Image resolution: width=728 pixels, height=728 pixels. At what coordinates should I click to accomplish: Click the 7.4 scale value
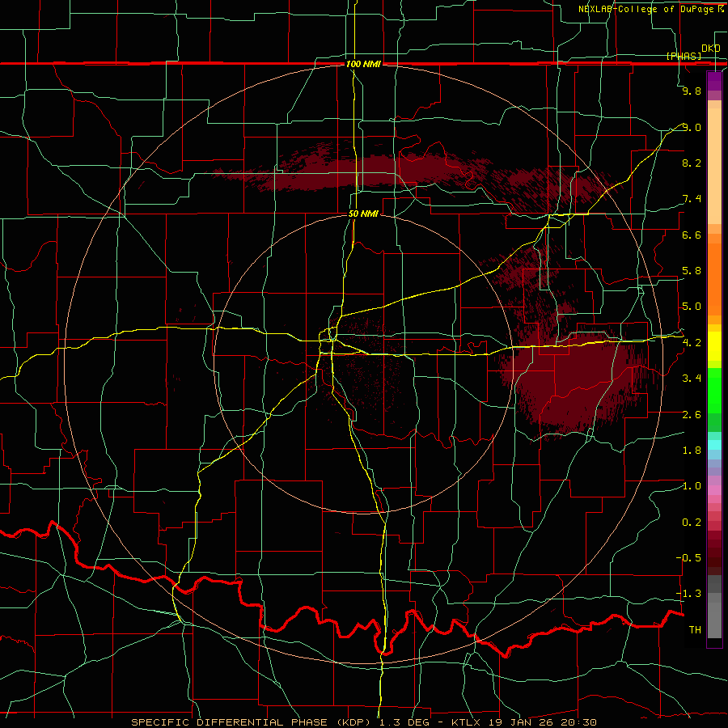coord(692,199)
